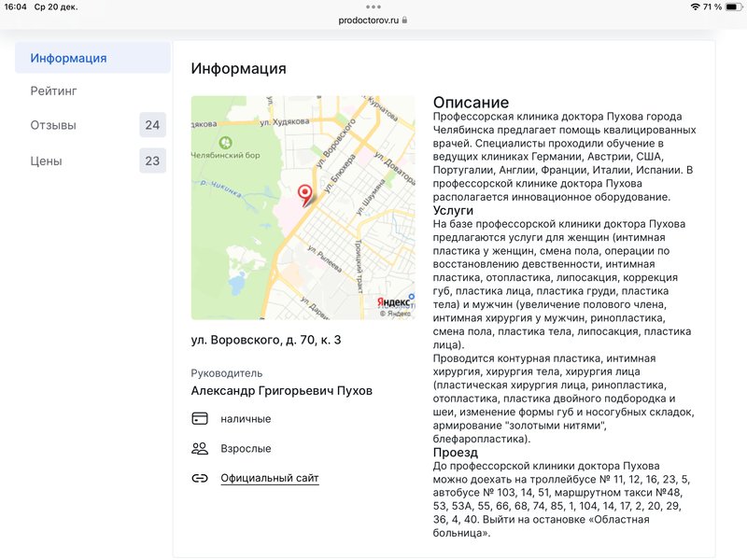The image size is (747, 560).
Task: Open the Отзывы sidebar tab
Action: coord(92,125)
